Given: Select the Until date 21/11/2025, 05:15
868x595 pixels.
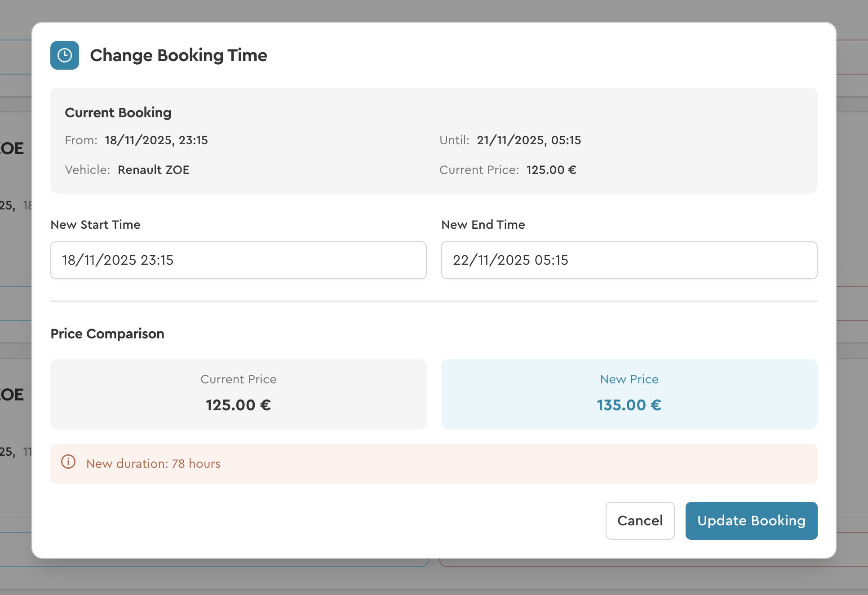Looking at the screenshot, I should point(529,140).
